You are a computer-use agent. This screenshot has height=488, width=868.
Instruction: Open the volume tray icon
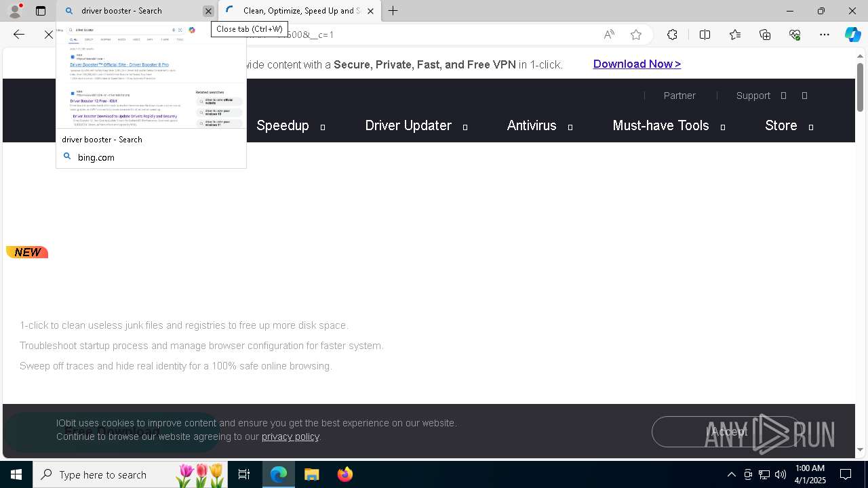[781, 474]
